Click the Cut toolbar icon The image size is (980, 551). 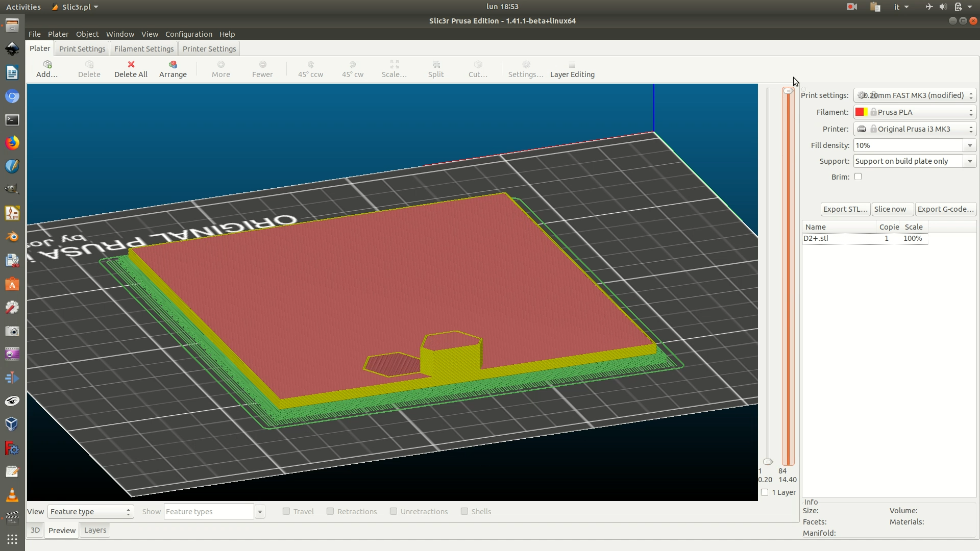(478, 65)
